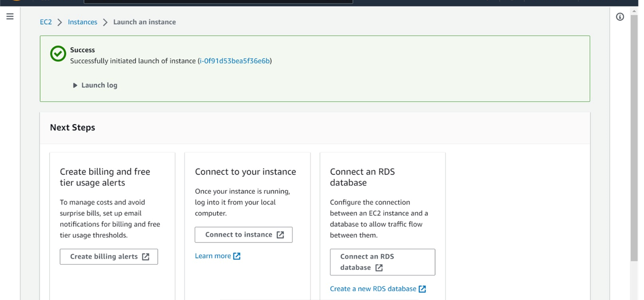Click 'Create billing and free tier usage alerts' heading
The width and height of the screenshot is (644, 300).
(105, 177)
